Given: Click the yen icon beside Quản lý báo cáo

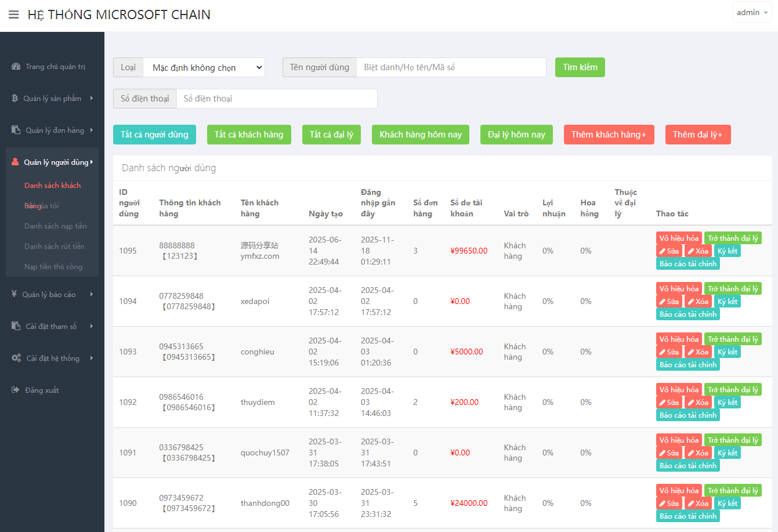Looking at the screenshot, I should pos(15,294).
